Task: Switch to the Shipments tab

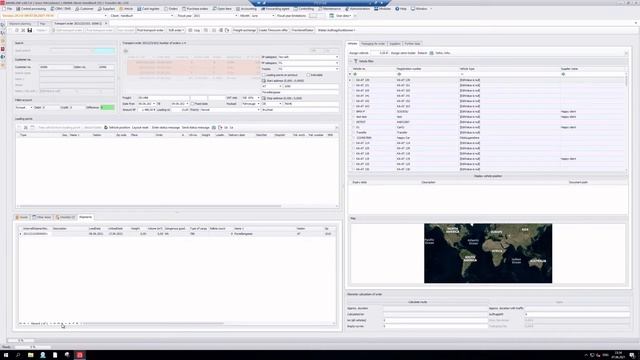Action: [x=86, y=217]
